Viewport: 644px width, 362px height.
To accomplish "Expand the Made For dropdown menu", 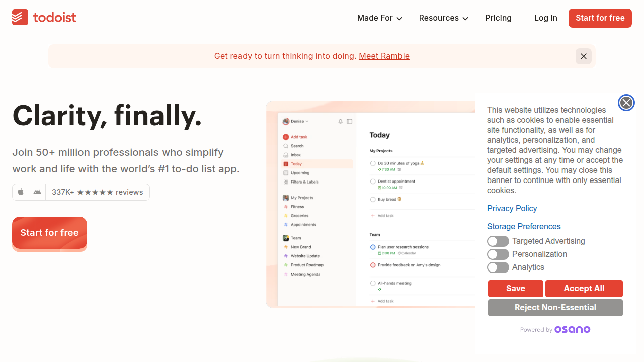I will (x=380, y=18).
